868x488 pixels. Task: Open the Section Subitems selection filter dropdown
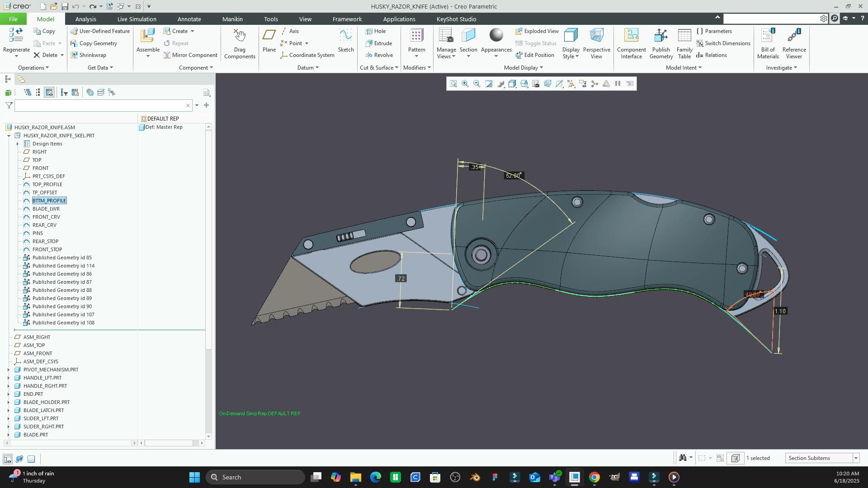[856, 458]
